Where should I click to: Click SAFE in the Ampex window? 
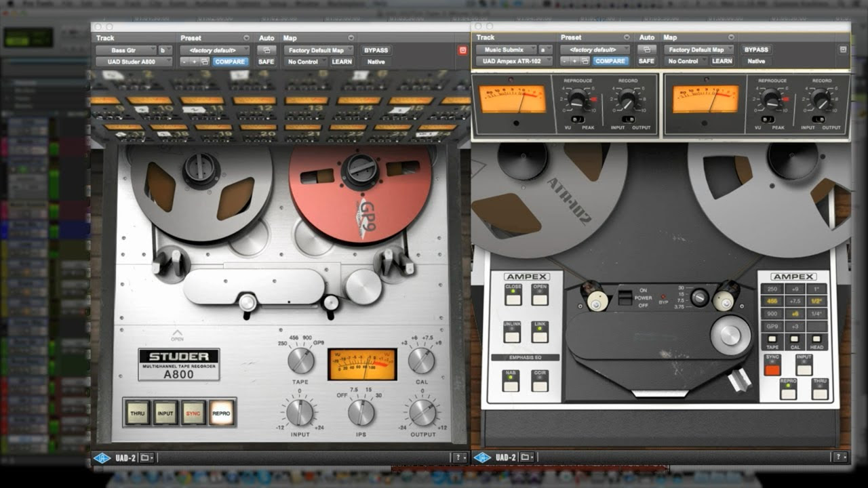pos(646,61)
